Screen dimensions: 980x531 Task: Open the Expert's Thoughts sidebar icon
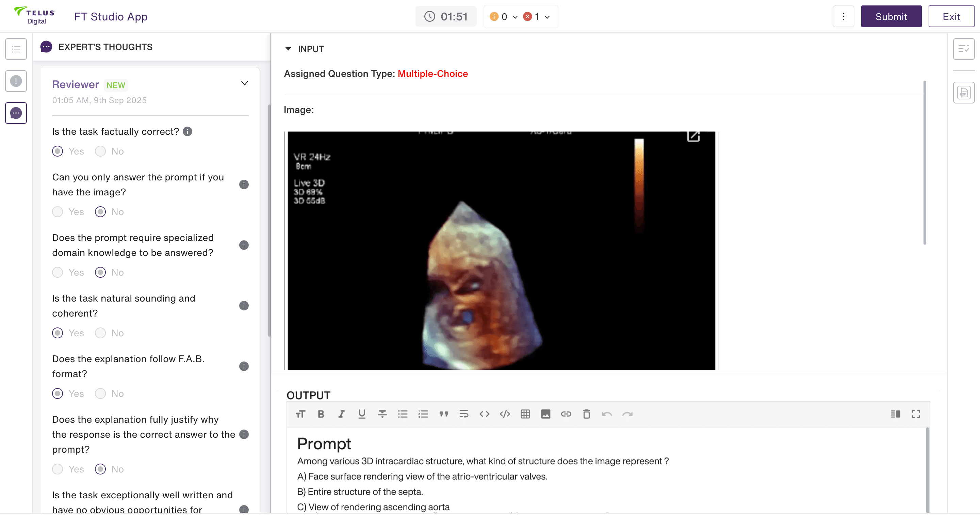(16, 113)
